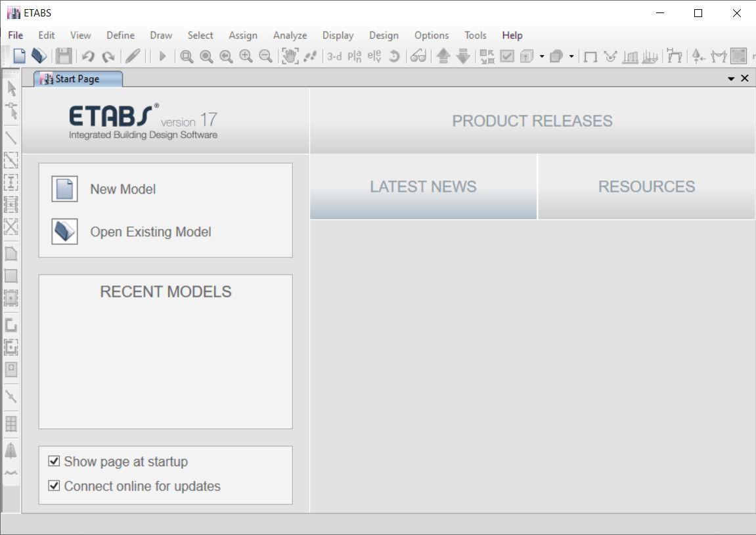This screenshot has height=535, width=756.
Task: Click the Undo arrow icon
Action: (x=88, y=56)
